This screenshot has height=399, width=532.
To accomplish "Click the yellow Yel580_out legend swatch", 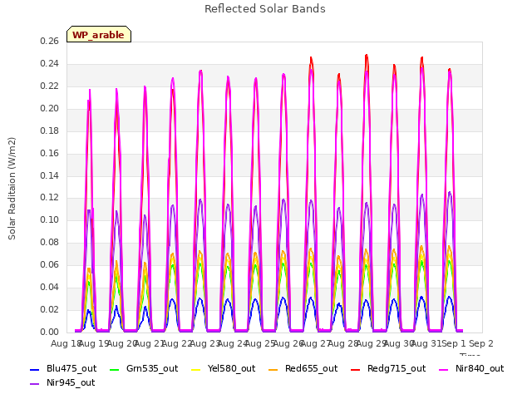I will [196, 369].
